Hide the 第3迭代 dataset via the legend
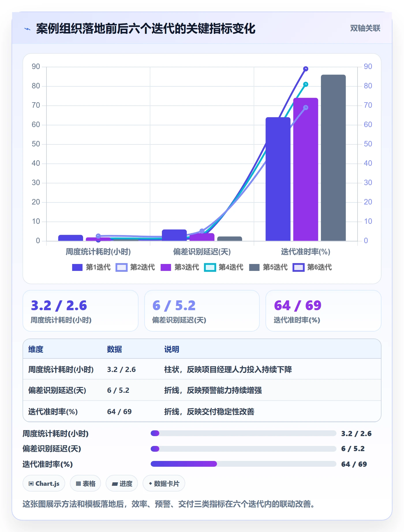 [x=180, y=267]
